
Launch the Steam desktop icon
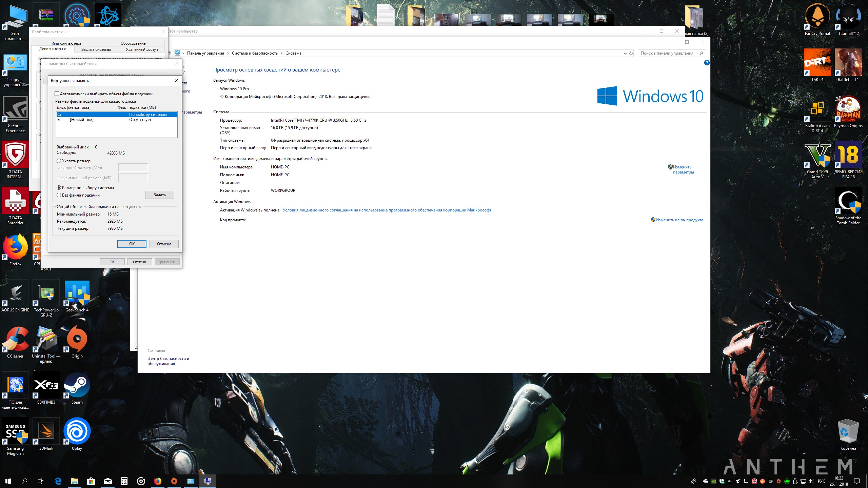click(77, 388)
